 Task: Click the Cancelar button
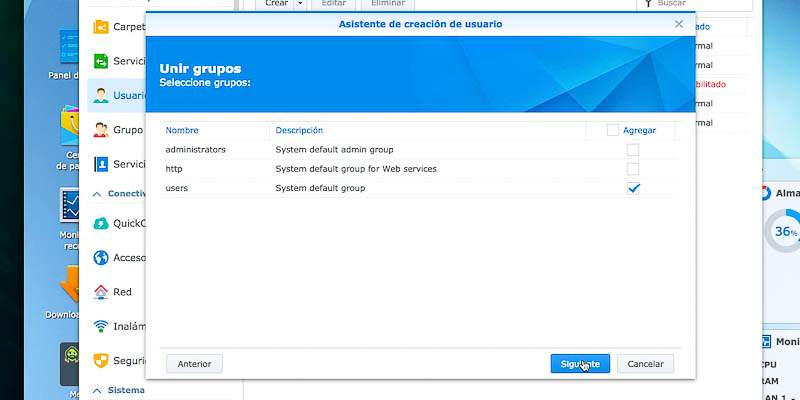point(645,364)
